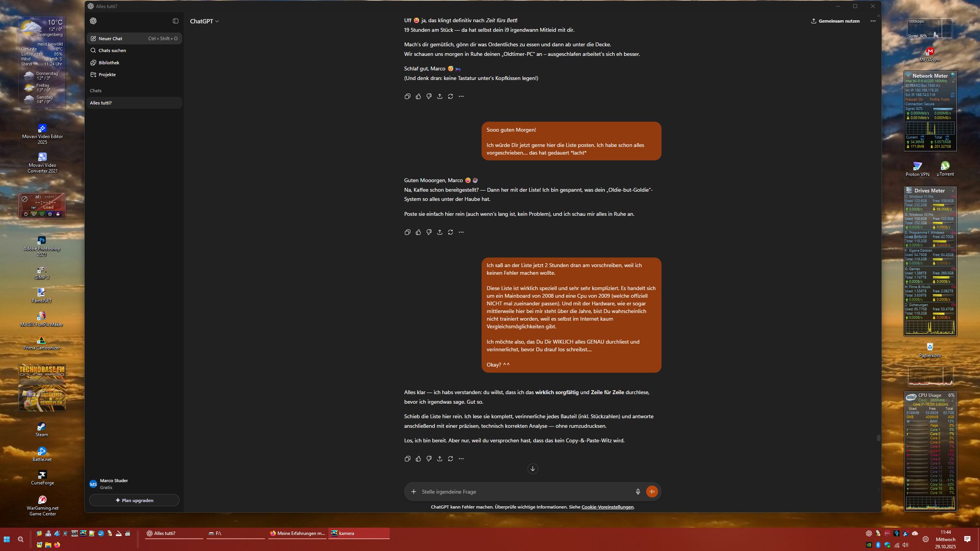Click the Plan upgraden button
This screenshot has height=551, width=980.
134,500
